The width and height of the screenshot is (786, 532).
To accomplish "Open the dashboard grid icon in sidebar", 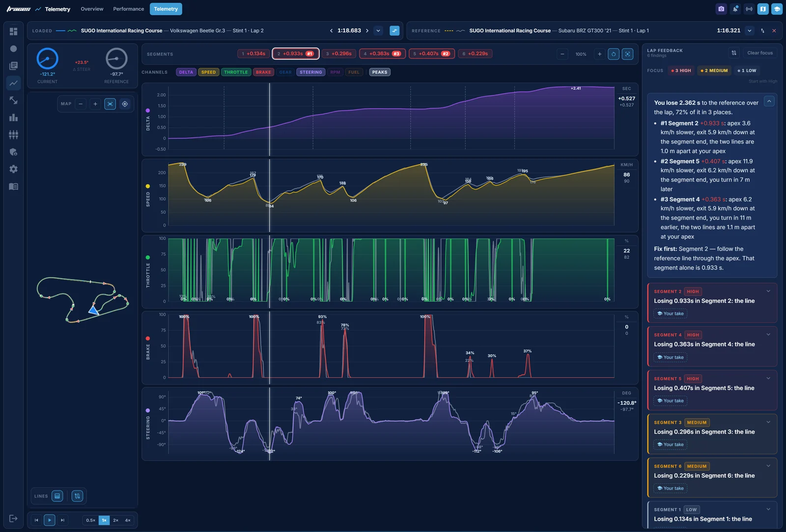I will click(13, 31).
